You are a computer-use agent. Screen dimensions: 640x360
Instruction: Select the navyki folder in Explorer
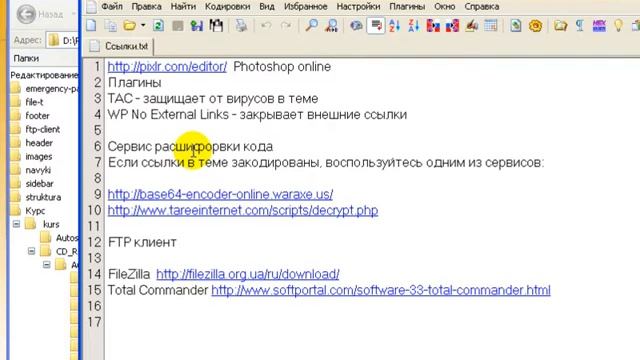31,170
